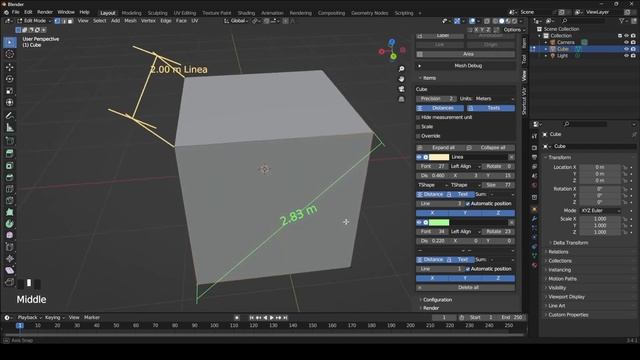Image resolution: width=640 pixels, height=360 pixels.
Task: Toggle the Distances button
Action: [x=440, y=108]
